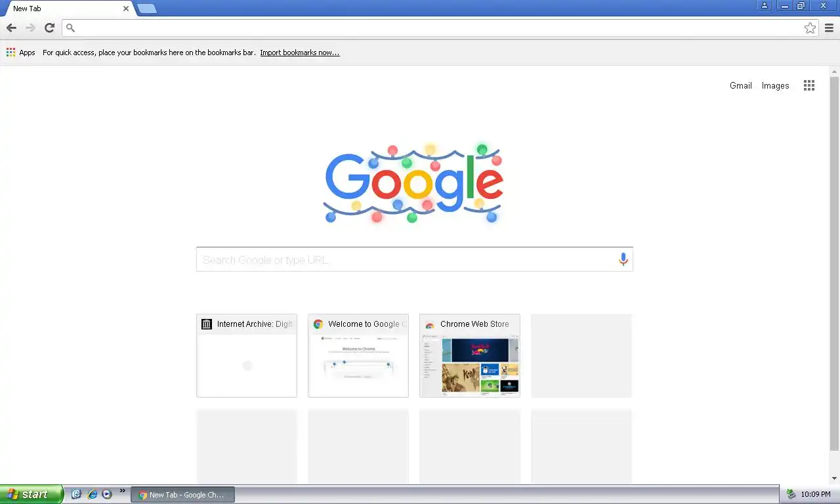Open the Images link

click(775, 85)
